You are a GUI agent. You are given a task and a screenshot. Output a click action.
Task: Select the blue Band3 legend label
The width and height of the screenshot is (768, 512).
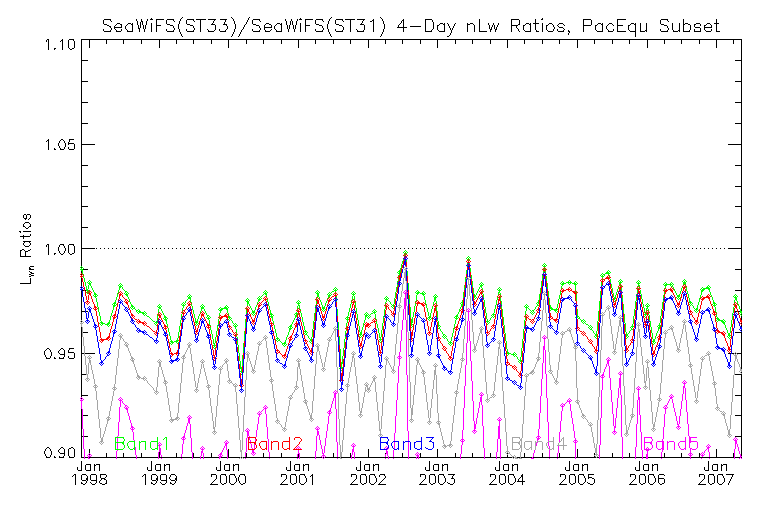[x=407, y=444]
